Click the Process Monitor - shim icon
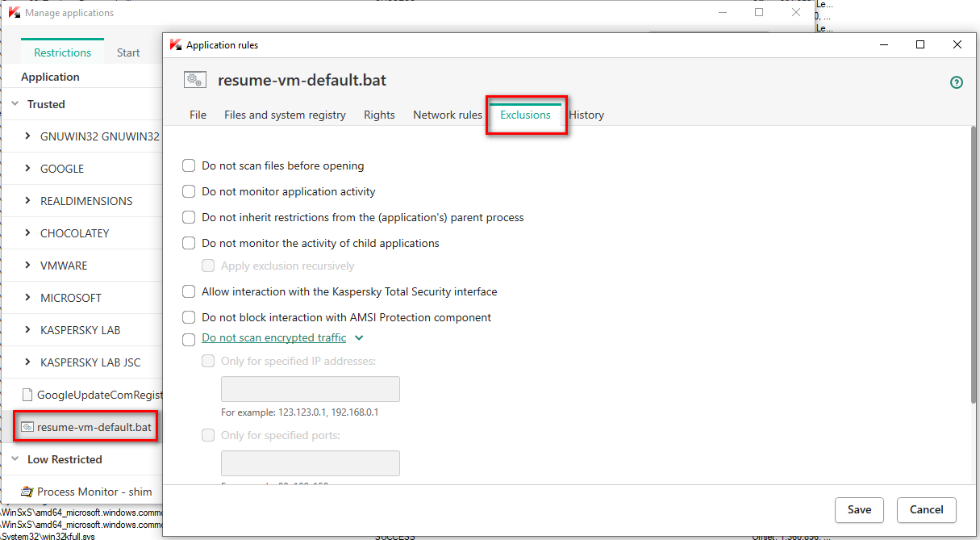This screenshot has width=980, height=540. coord(27,492)
